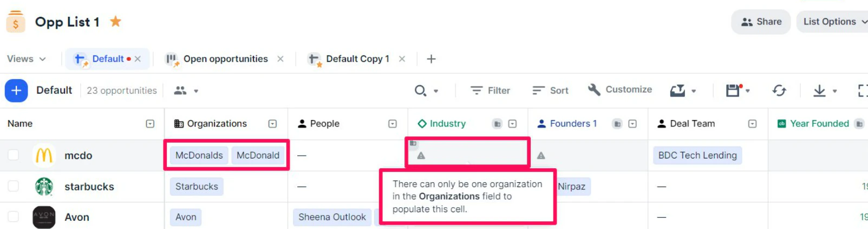Image resolution: width=868 pixels, height=229 pixels.
Task: Click the empty People cell for mcdo
Action: click(x=348, y=155)
